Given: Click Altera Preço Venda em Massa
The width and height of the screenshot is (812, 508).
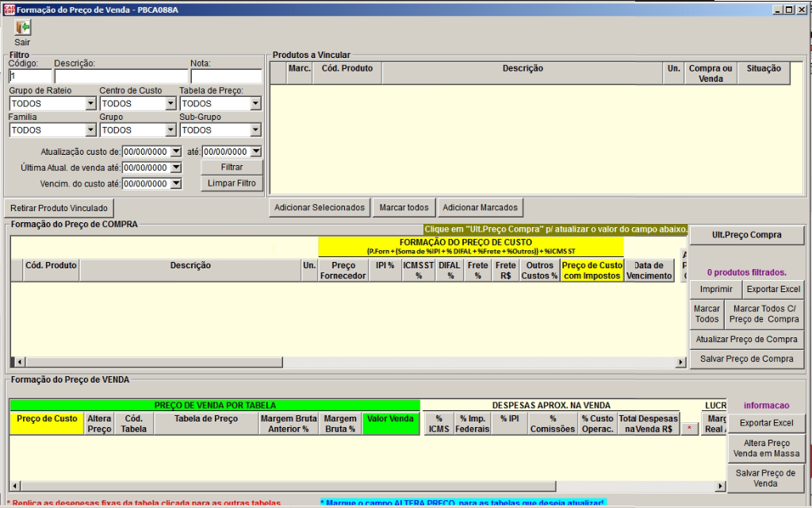Looking at the screenshot, I should pyautogui.click(x=766, y=448).
